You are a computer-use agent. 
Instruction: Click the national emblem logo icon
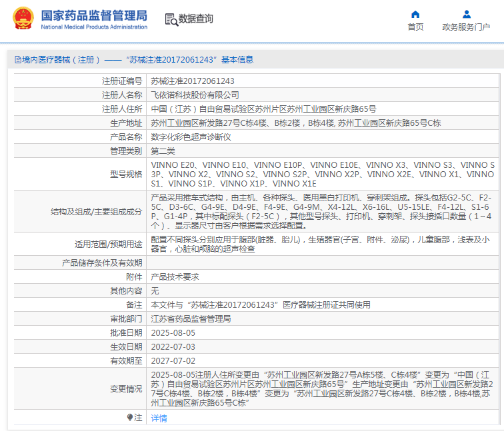[x=23, y=19]
